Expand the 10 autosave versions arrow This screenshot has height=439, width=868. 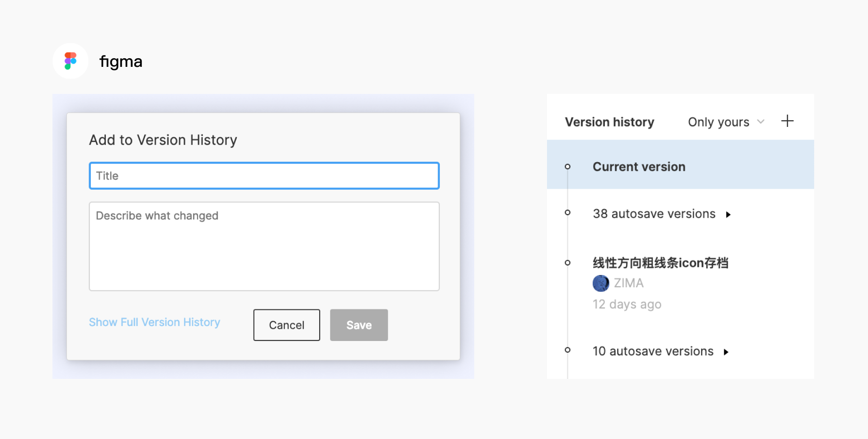[x=726, y=352]
